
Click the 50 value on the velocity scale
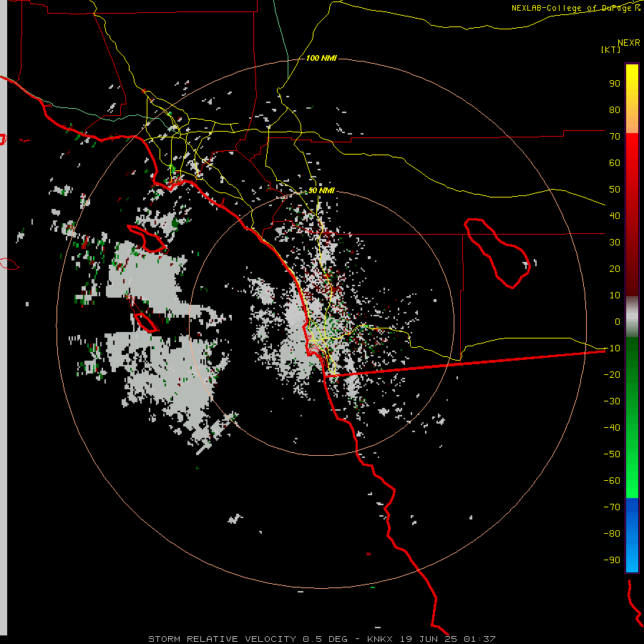click(x=615, y=190)
